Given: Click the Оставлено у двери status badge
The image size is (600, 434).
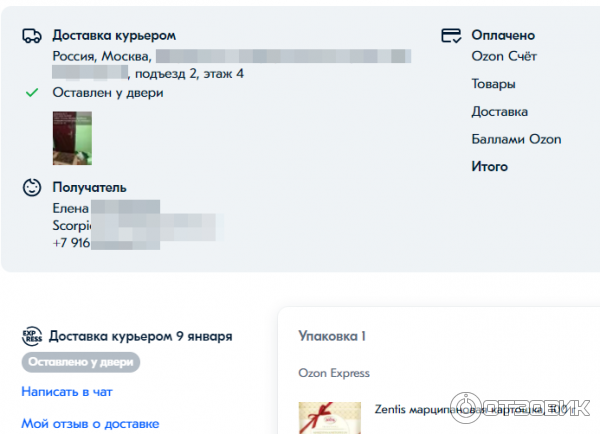Looking at the screenshot, I should click(81, 362).
